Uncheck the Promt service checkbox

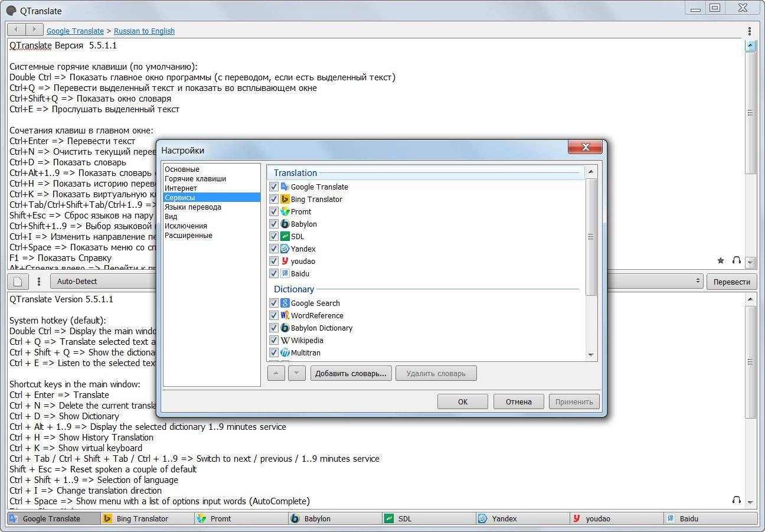[x=273, y=211]
